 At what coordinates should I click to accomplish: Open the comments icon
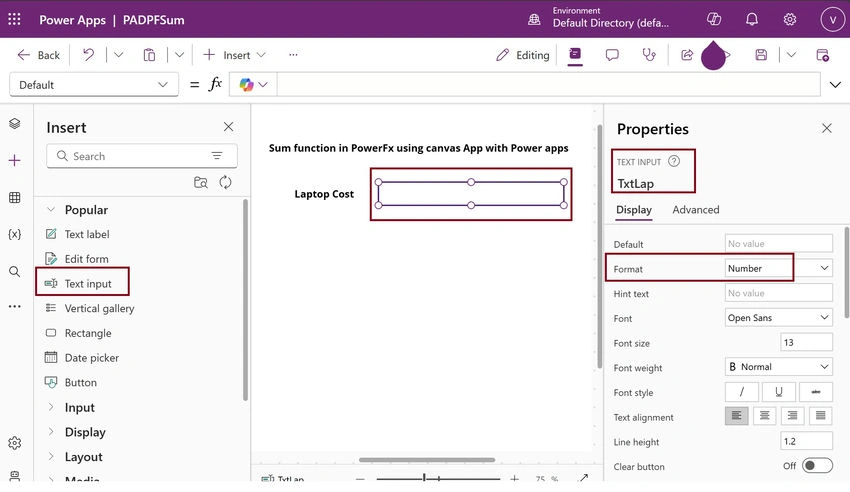pos(612,55)
